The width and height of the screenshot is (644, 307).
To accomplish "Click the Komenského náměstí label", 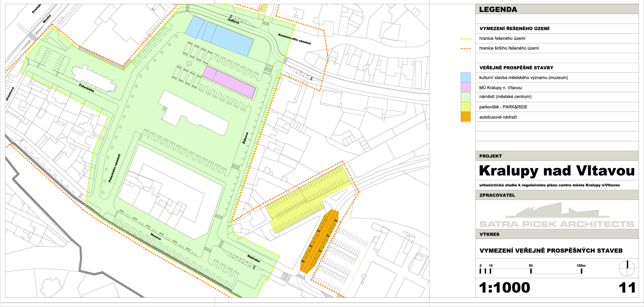I will (x=295, y=39).
